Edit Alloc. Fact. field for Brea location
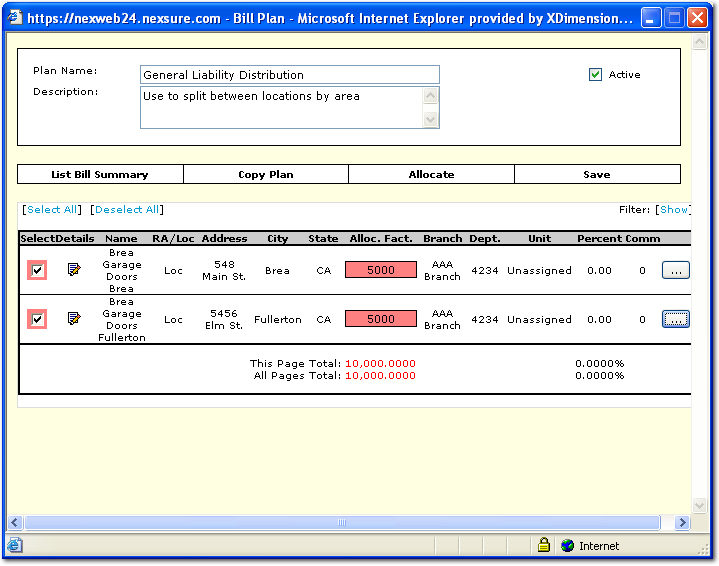This screenshot has width=719, height=566. 381,270
